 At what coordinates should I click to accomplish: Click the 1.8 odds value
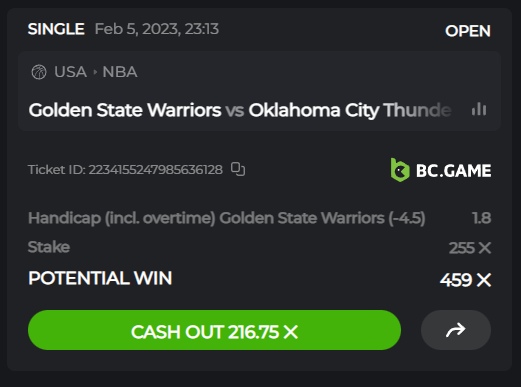[x=481, y=218]
